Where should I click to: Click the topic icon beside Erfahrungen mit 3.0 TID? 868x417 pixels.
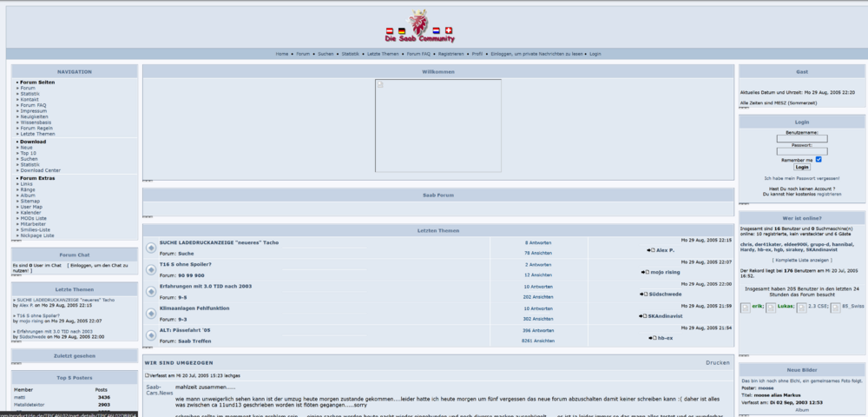[x=150, y=291]
